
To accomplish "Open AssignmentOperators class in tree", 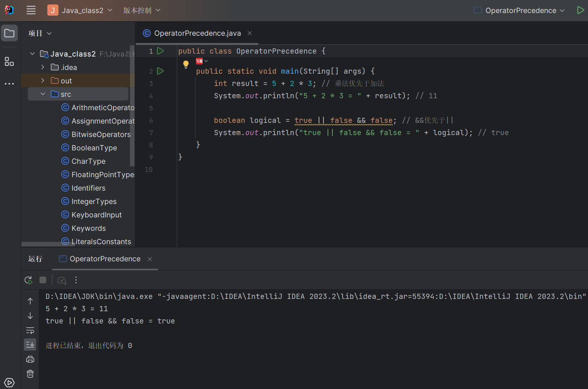I will [98, 121].
